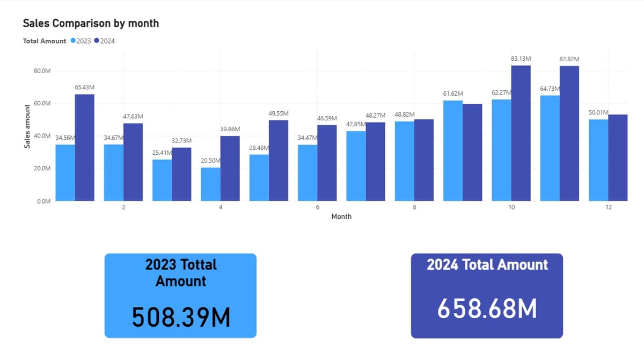Click the Month axis title

point(341,216)
